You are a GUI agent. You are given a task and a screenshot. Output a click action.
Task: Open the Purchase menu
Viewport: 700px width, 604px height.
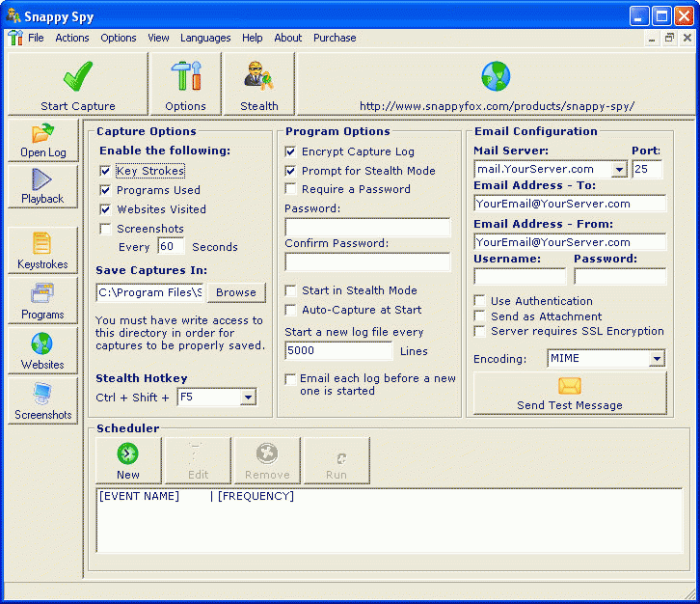coord(335,38)
